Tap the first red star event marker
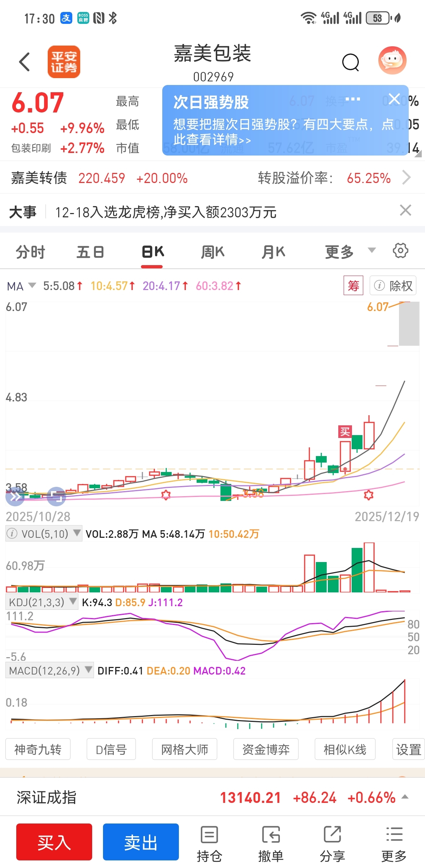 tap(166, 494)
